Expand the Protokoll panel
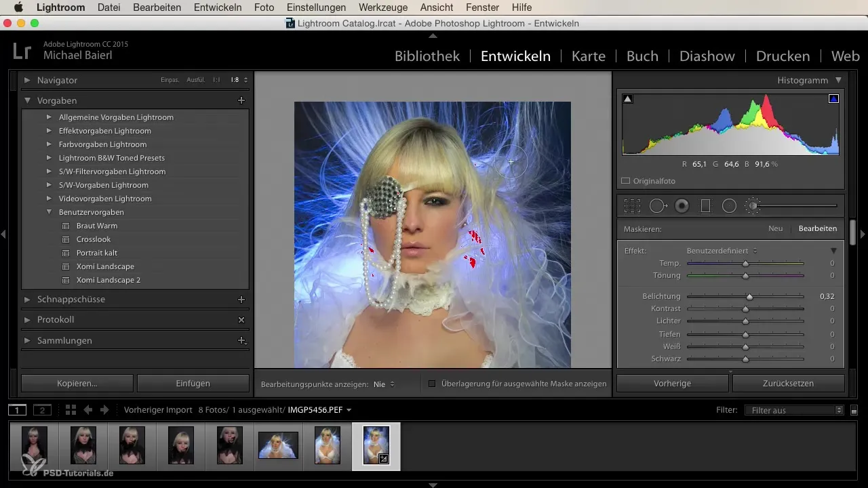Image resolution: width=868 pixels, height=488 pixels. click(27, 319)
